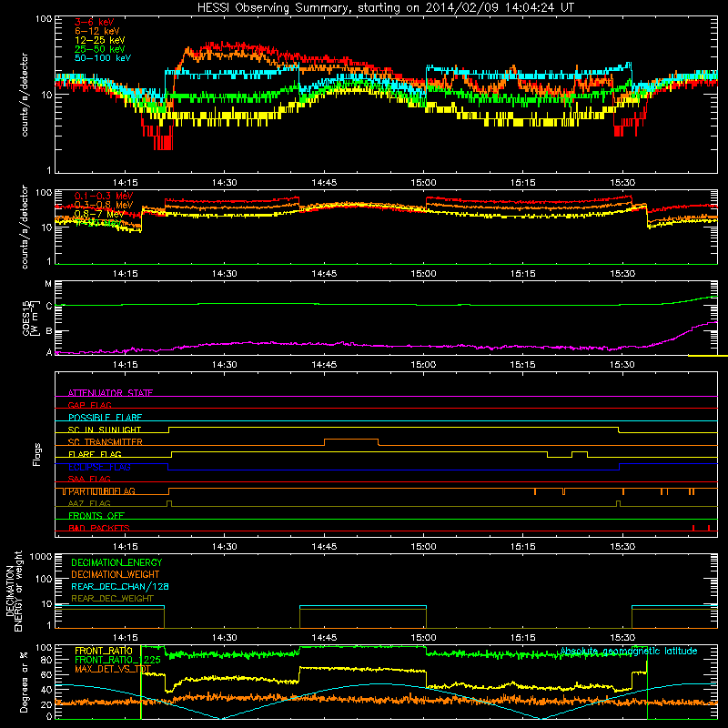Select the 3-6 keV legend label
Image resolution: width=728 pixels, height=728 pixels.
(94, 22)
